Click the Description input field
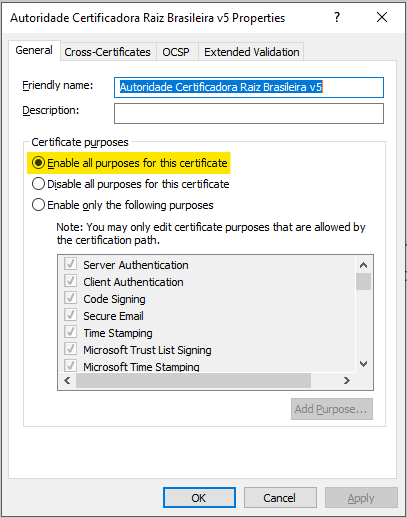Image resolution: width=407 pixels, height=518 pixels. tap(249, 113)
